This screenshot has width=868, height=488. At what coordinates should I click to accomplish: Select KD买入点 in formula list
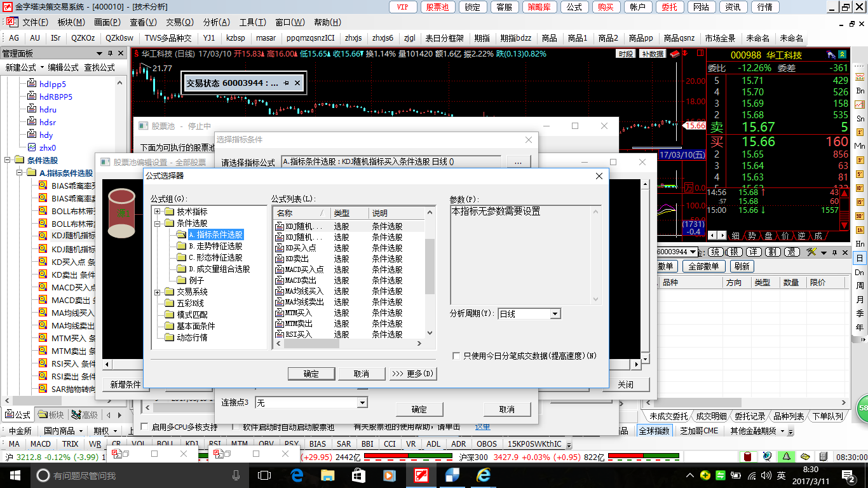[301, 248]
